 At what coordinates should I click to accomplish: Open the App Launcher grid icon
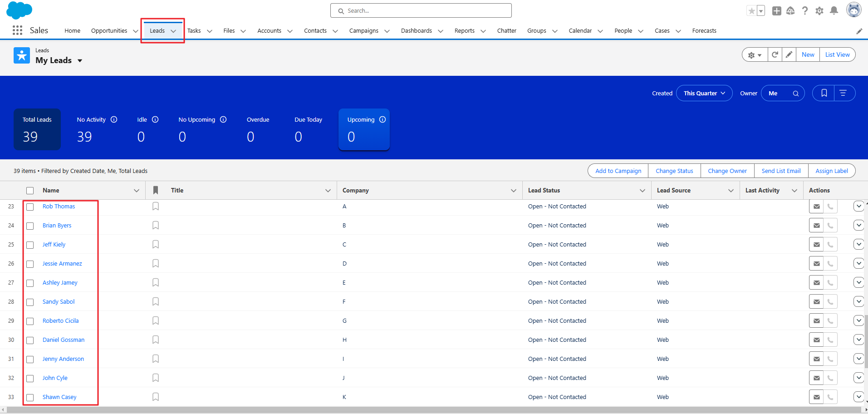17,30
